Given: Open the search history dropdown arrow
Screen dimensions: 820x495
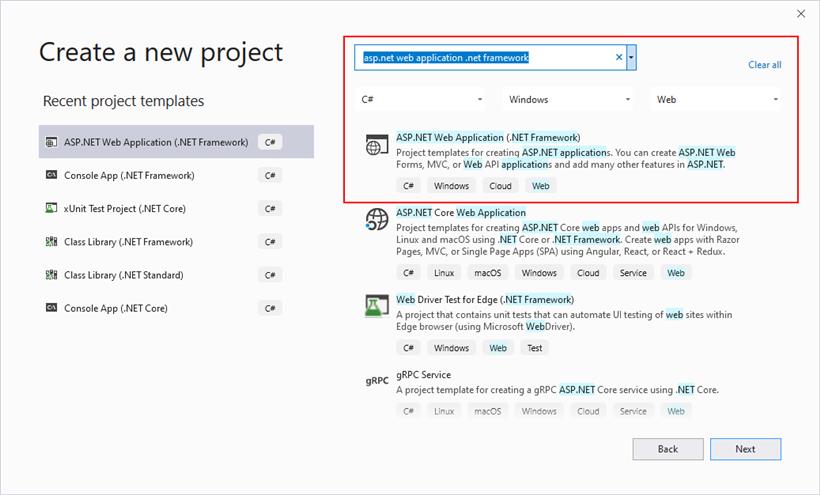Looking at the screenshot, I should pos(631,57).
